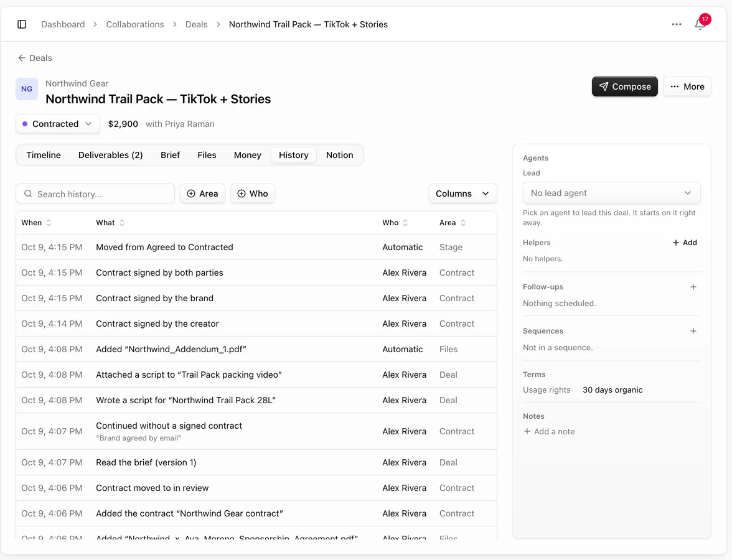
Task: Open the top-bar three-dot menu
Action: click(677, 24)
